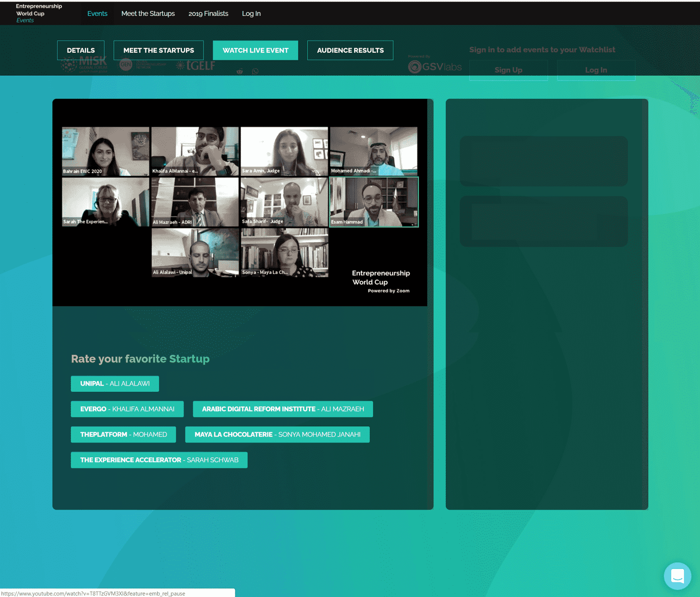Rate THEPLATFORM - Mohamed startup
Viewport: 700px width, 597px height.
(x=123, y=434)
